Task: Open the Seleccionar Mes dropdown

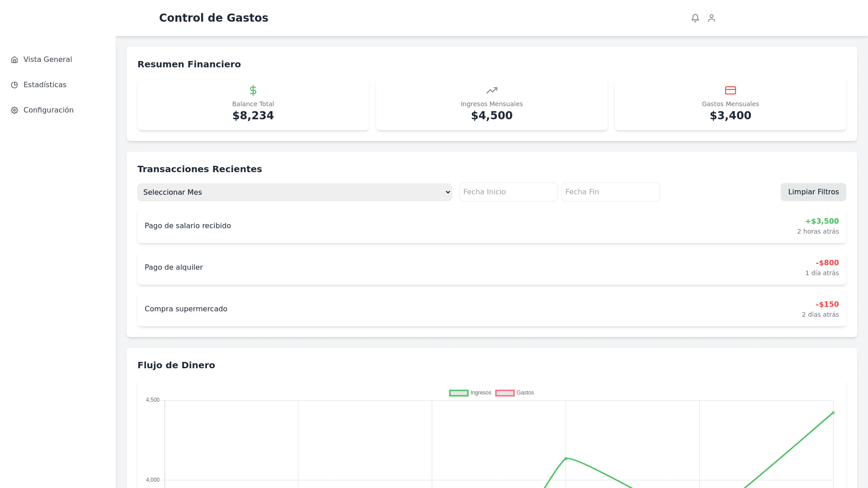Action: [294, 192]
